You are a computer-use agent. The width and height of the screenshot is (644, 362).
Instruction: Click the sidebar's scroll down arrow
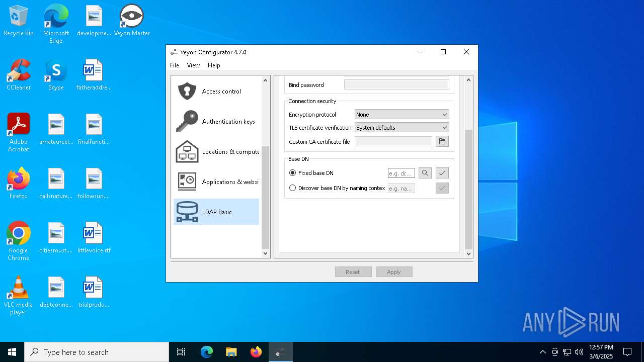(266, 253)
